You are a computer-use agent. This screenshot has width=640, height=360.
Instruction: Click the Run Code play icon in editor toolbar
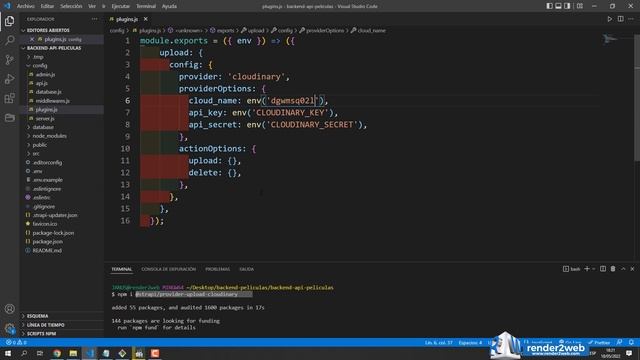pos(610,19)
